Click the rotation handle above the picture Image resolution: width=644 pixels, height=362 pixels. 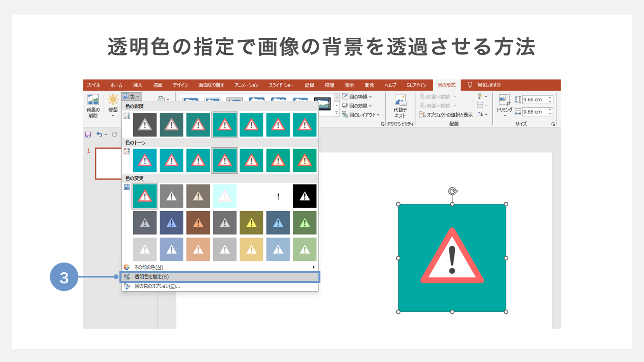(453, 191)
